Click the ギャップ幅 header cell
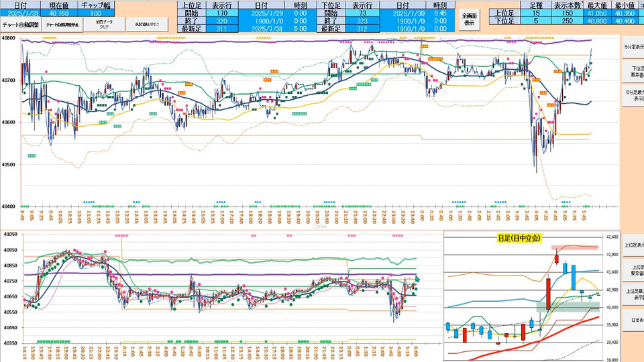 coord(96,5)
